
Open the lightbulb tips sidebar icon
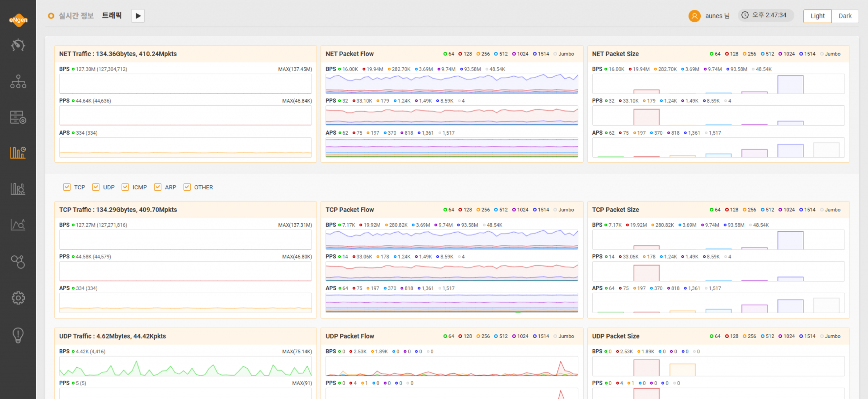click(x=18, y=335)
